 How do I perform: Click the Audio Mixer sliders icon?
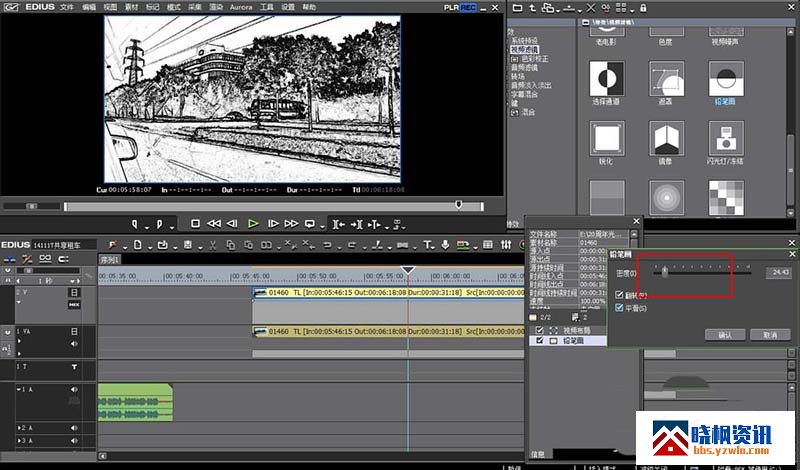[506, 245]
